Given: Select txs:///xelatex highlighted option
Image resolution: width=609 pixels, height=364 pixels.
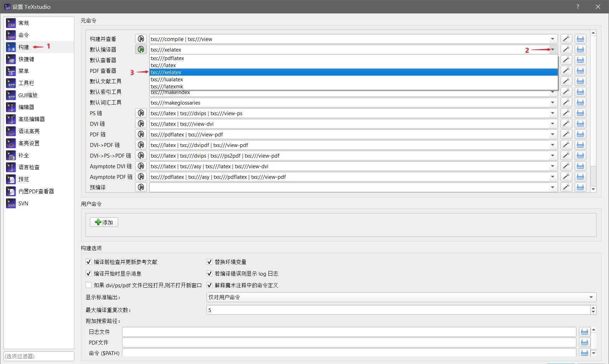Looking at the screenshot, I should pos(354,72).
